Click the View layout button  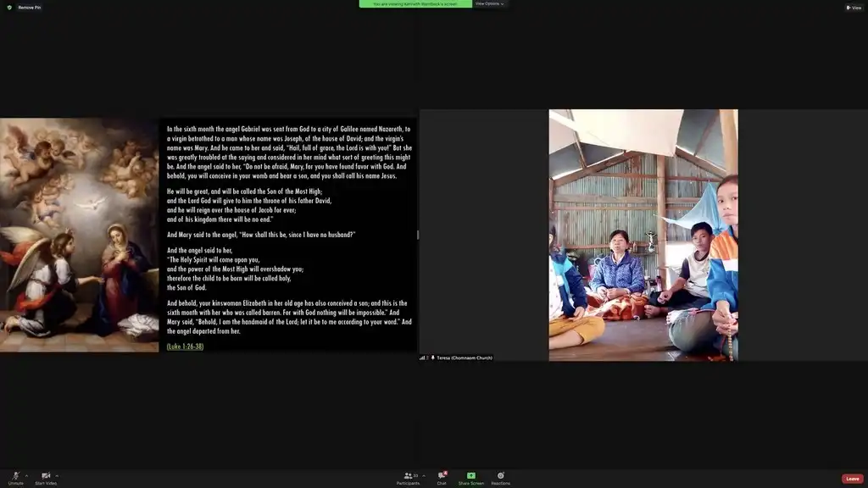854,8
